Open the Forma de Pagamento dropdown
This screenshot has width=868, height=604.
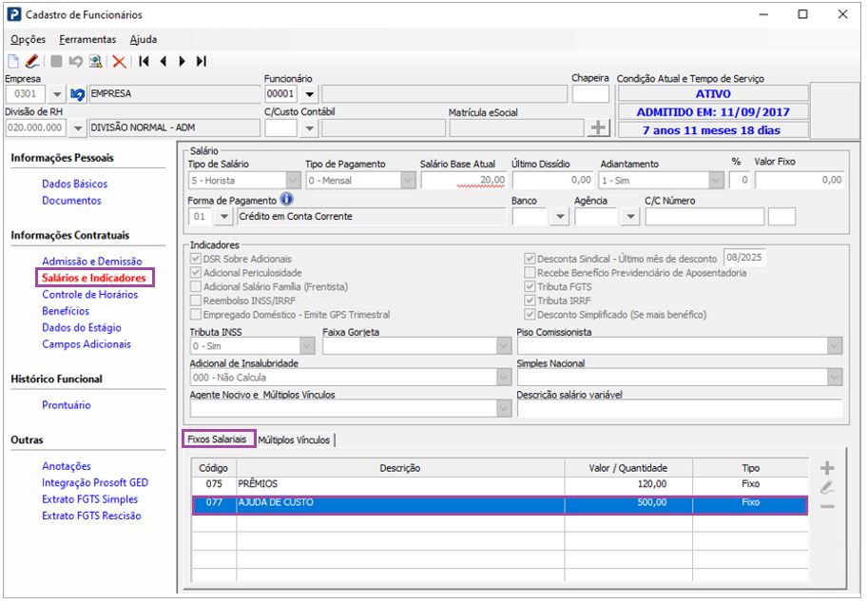(224, 217)
